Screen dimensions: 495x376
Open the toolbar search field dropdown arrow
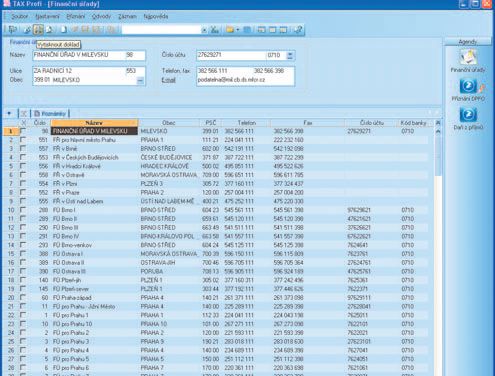click(204, 30)
